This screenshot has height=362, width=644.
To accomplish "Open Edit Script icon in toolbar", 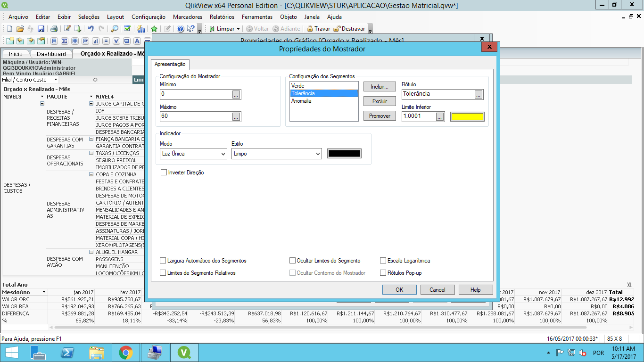I will click(67, 29).
